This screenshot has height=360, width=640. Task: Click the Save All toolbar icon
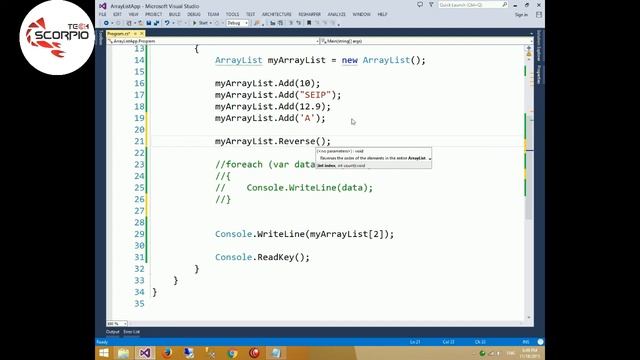pyautogui.click(x=156, y=23)
